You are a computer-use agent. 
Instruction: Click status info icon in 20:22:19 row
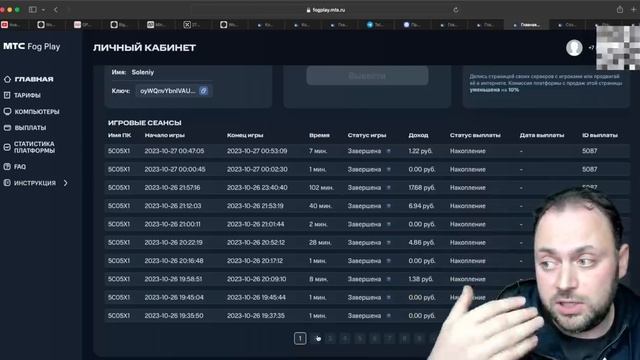[389, 242]
